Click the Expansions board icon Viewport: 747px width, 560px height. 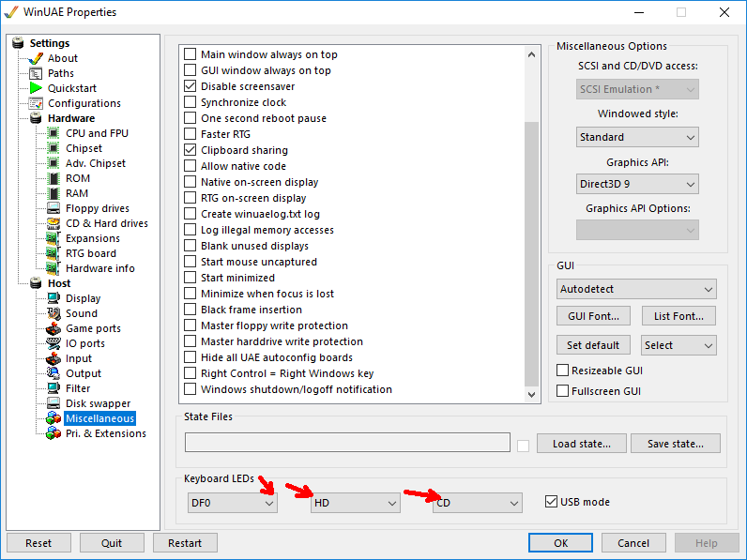[53, 238]
